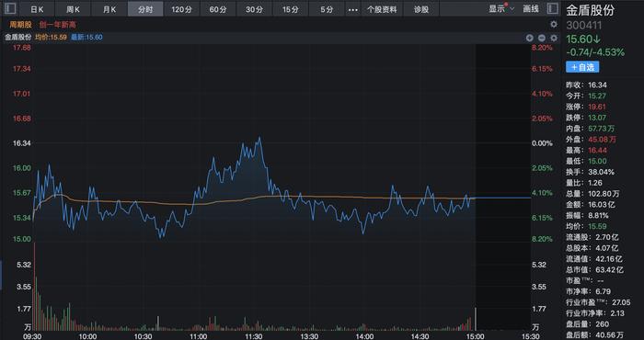644x340 pixels.
Task: Click the 最新:15.60 legend entry
Action: click(86, 38)
